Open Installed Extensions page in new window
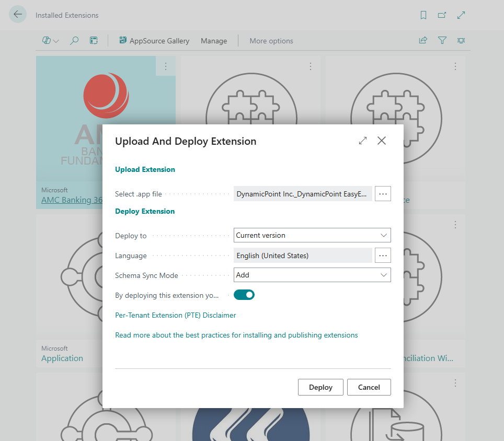 tap(442, 15)
